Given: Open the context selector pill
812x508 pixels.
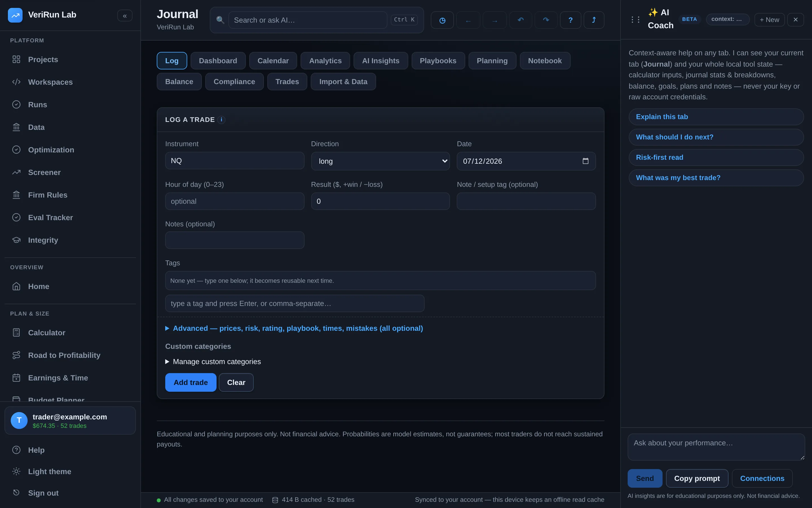Looking at the screenshot, I should pos(727,19).
